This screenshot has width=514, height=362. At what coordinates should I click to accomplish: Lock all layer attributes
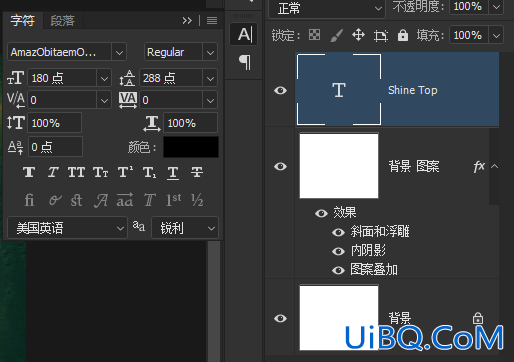click(x=403, y=35)
